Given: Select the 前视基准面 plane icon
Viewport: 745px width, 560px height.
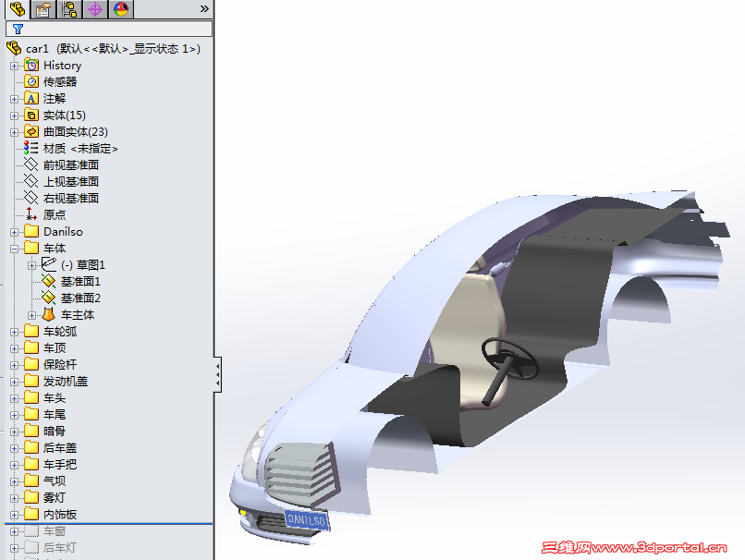Looking at the screenshot, I should click(31, 164).
